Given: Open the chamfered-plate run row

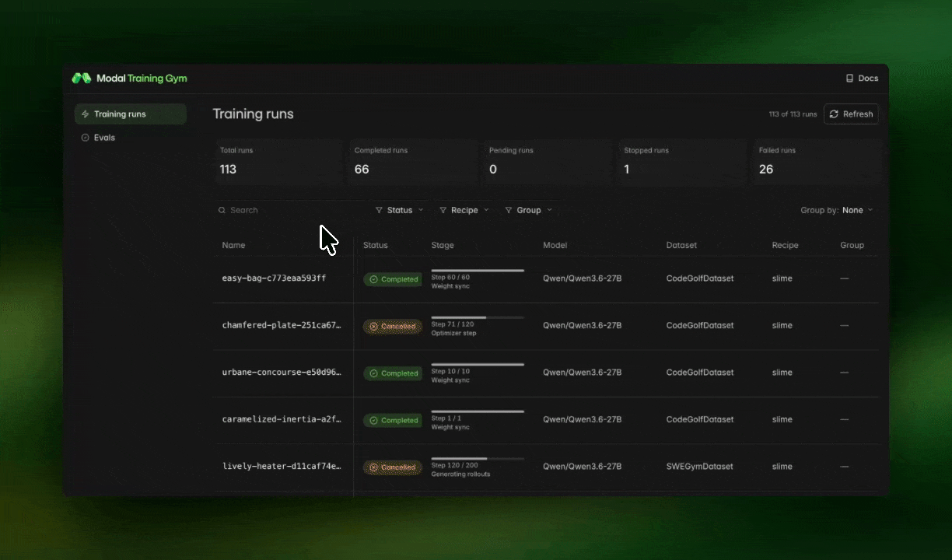Looking at the screenshot, I should click(x=546, y=326).
